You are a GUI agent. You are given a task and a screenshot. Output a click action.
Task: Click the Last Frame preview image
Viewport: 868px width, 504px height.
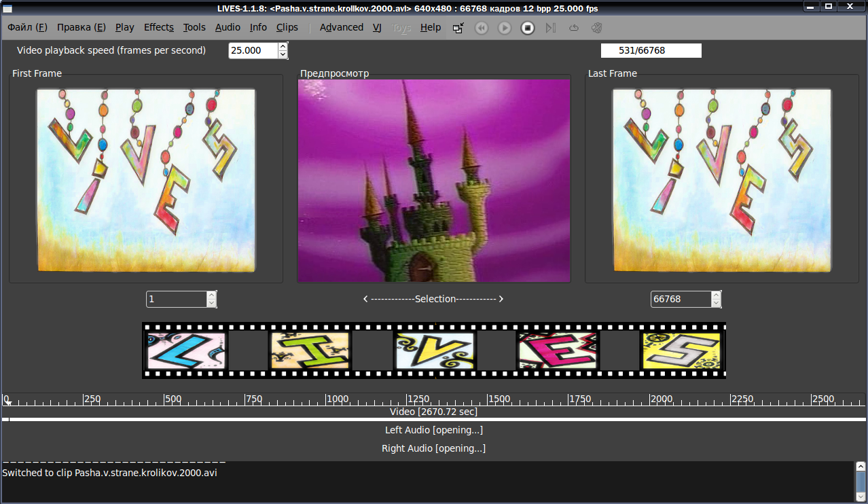[x=722, y=180]
